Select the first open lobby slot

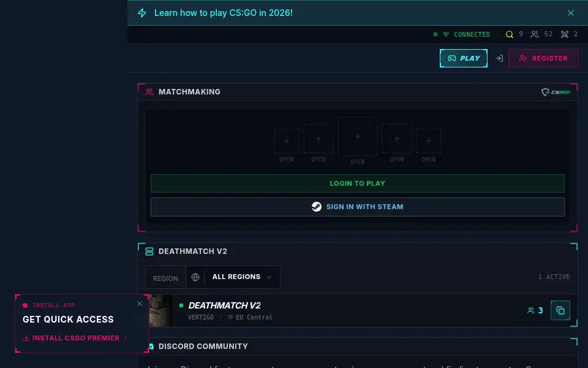tap(287, 141)
